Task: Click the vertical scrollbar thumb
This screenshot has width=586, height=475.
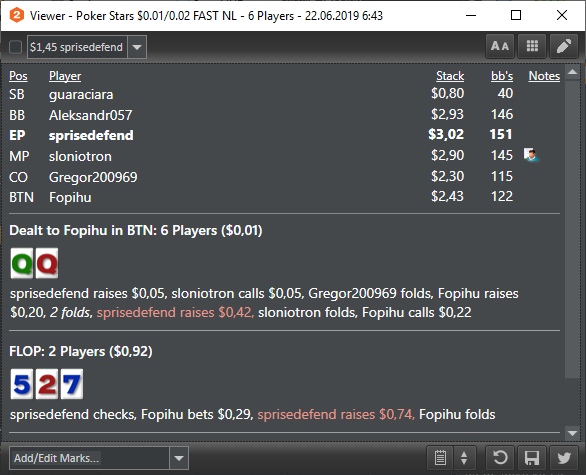Action: [572, 229]
